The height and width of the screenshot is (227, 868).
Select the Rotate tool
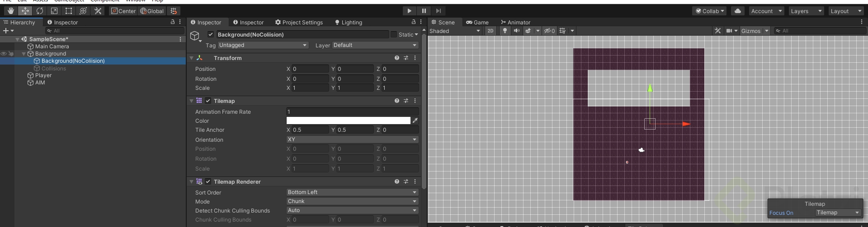click(40, 11)
